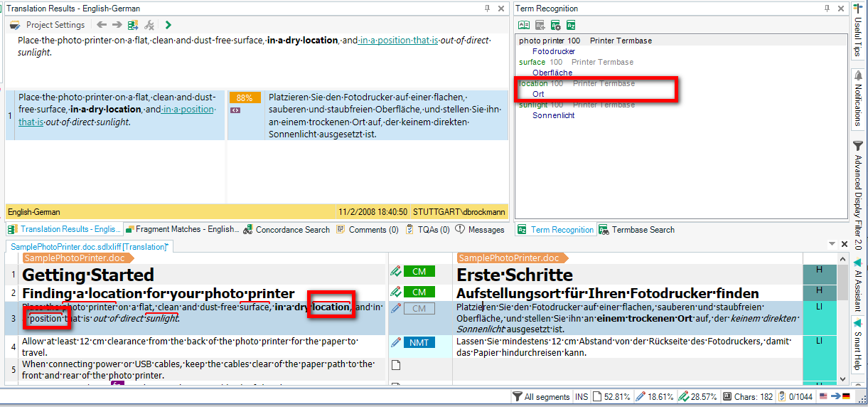Close the editor document tab
The image size is (868, 407).
(x=844, y=244)
